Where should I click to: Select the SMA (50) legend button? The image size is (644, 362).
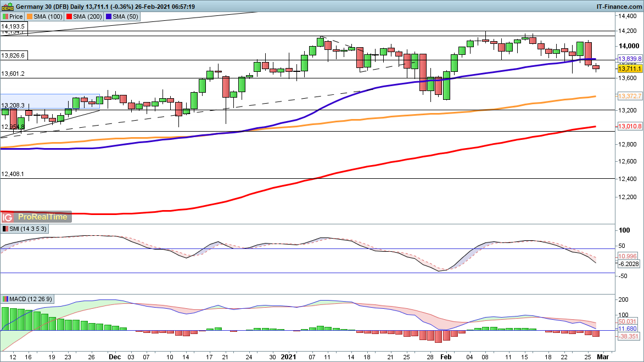[x=122, y=16]
